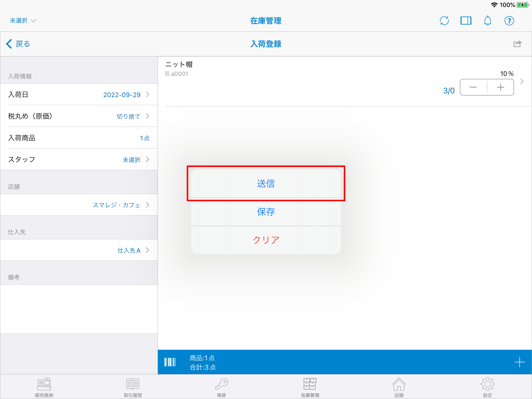This screenshot has height=399, width=532.
Task: Decrease ニット帽 quantity with minus
Action: click(473, 87)
